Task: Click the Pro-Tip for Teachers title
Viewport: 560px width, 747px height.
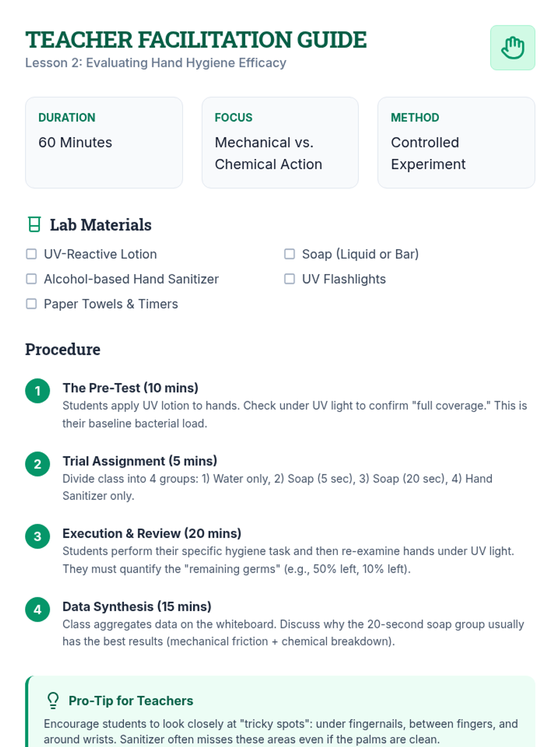Action: [x=131, y=701]
